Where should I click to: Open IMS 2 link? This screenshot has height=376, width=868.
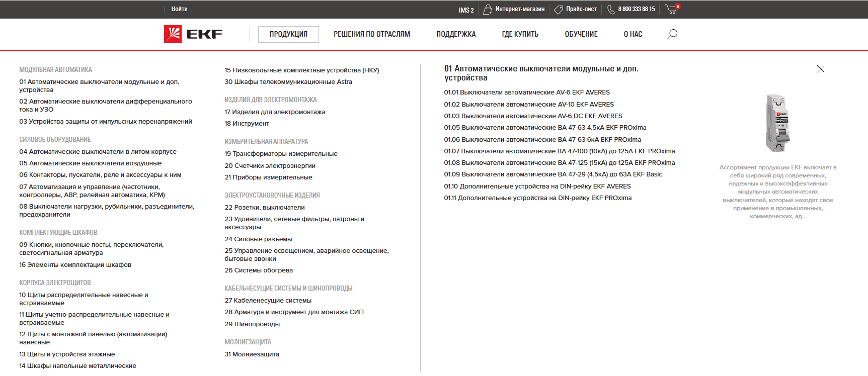point(466,10)
